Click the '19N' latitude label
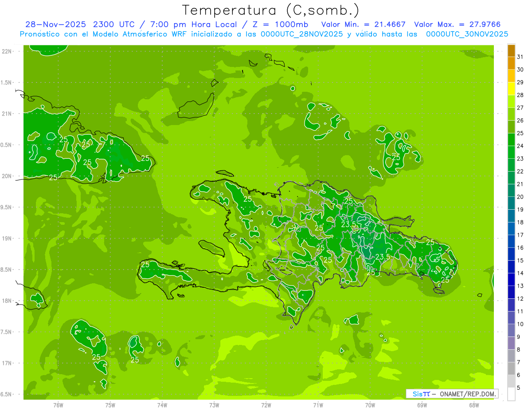The width and height of the screenshot is (532, 411). (x=7, y=238)
